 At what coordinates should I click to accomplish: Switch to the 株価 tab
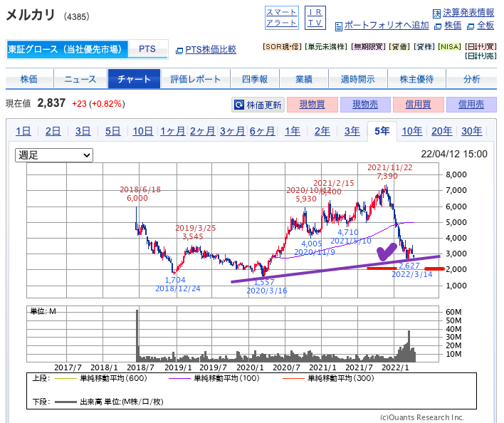(x=29, y=79)
